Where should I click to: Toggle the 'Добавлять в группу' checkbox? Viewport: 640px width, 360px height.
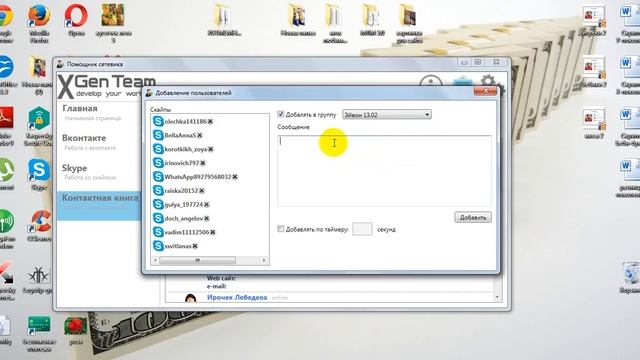click(280, 115)
